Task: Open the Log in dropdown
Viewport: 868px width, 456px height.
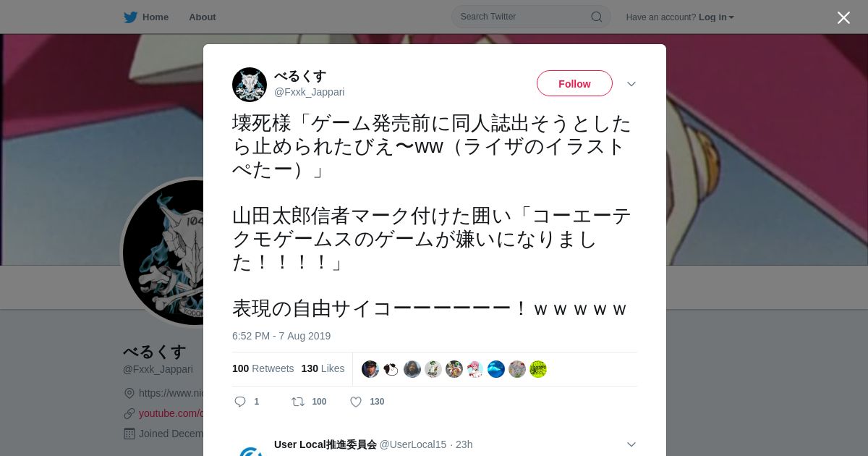Action: 716,17
